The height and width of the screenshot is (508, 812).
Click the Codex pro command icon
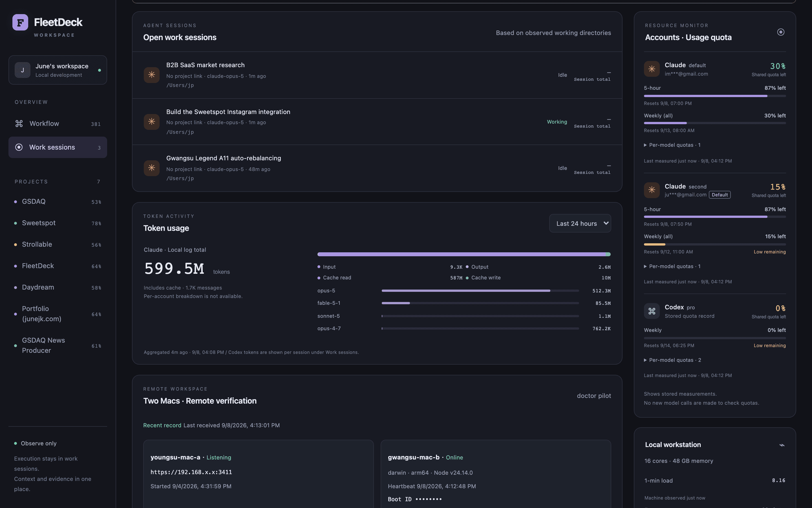(652, 311)
